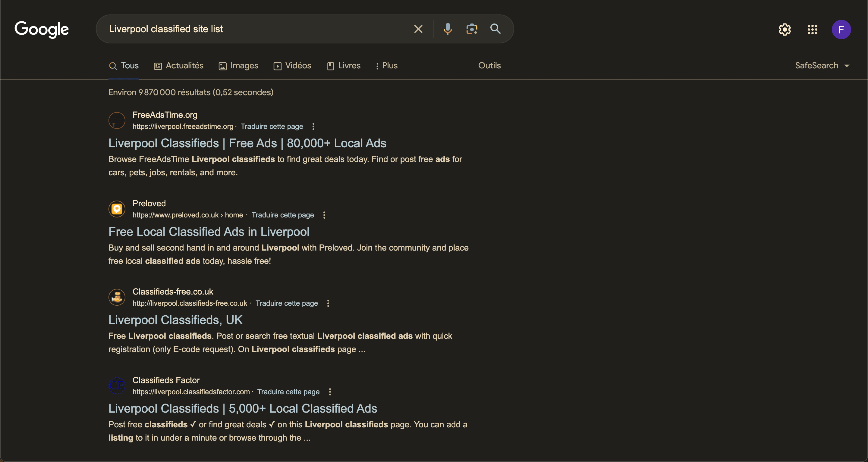
Task: Click 'Traduire cette page' for Preloved result
Action: pos(282,215)
